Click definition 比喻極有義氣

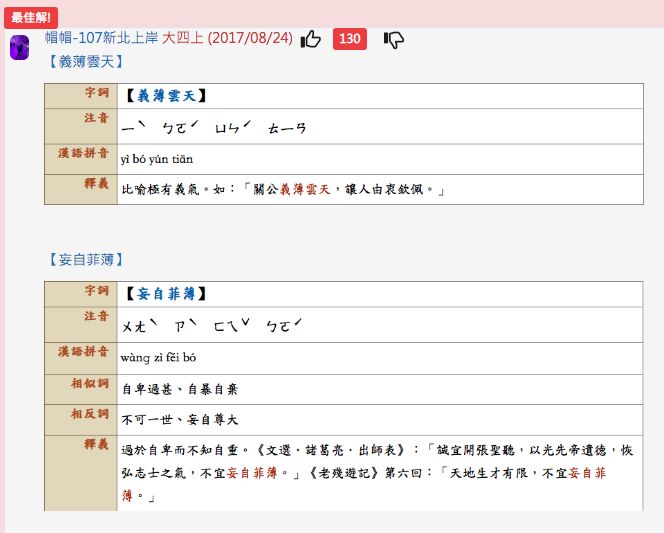click(160, 189)
